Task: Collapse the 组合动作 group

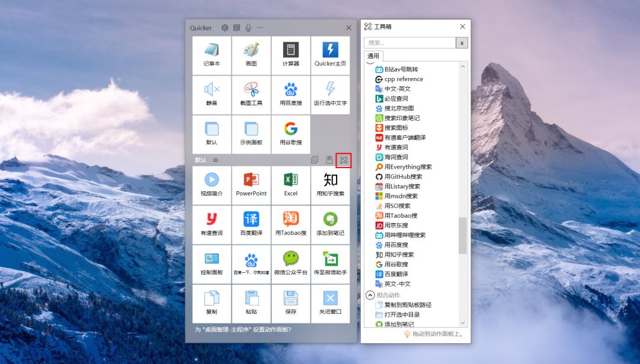Action: [x=370, y=295]
